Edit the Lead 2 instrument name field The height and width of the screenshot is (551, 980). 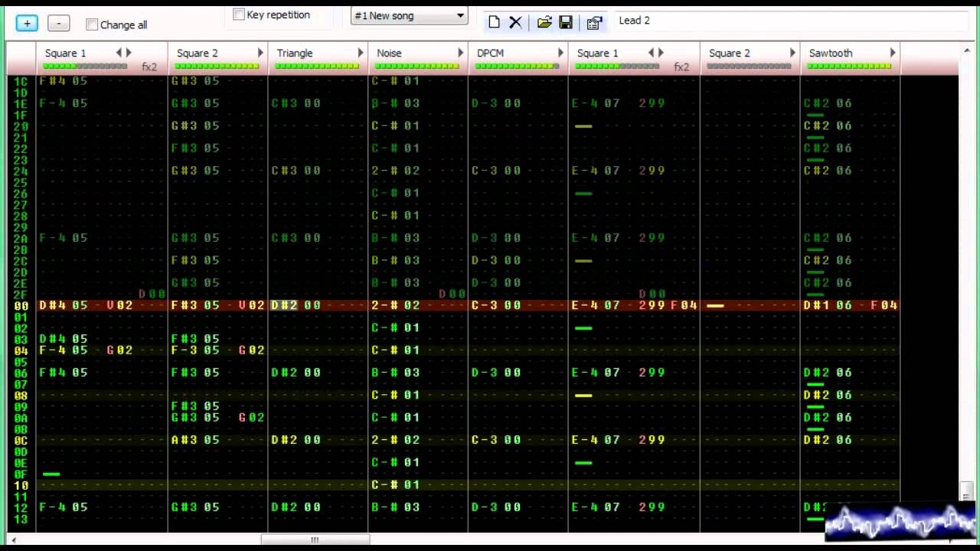pyautogui.click(x=792, y=21)
